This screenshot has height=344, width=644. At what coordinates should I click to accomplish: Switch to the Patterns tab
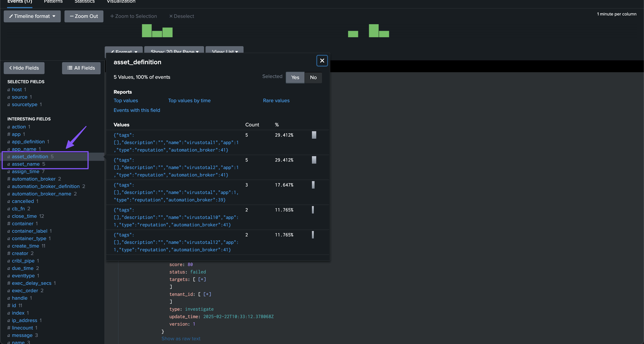point(53,2)
